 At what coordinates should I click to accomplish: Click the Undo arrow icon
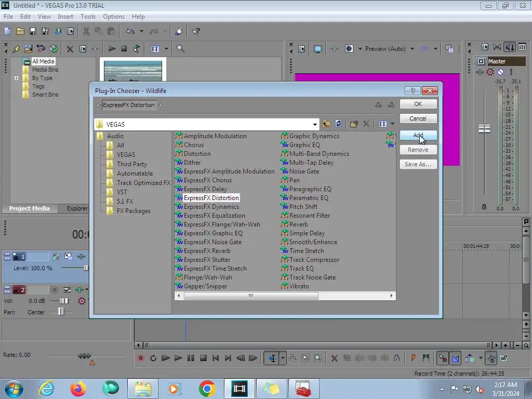point(130,31)
